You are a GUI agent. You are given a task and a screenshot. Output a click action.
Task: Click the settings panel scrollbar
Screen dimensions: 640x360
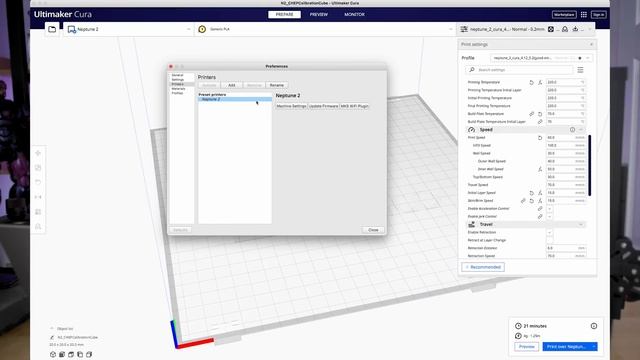pos(589,165)
